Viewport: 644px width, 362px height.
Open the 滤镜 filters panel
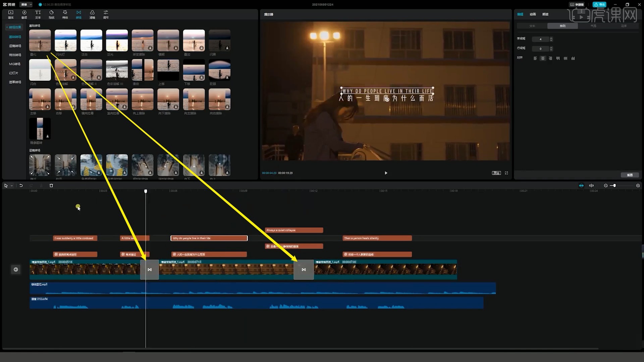(x=92, y=14)
